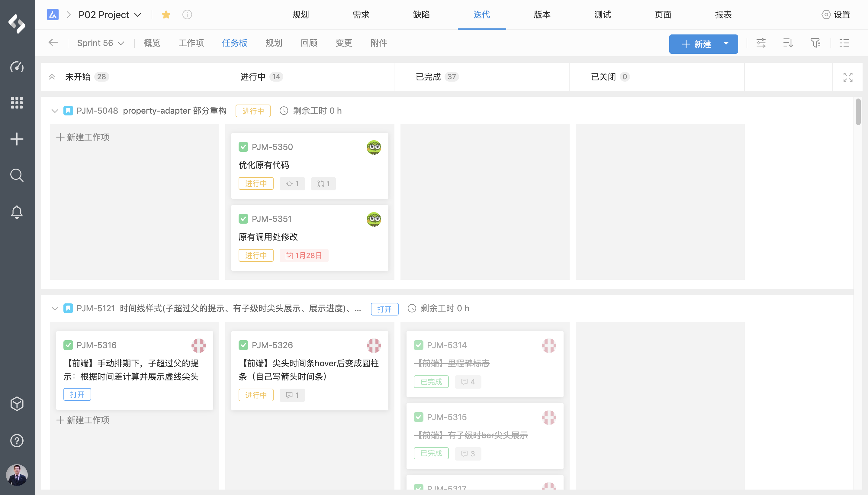Click the search magnifier in sidebar
Image resolution: width=868 pixels, height=495 pixels.
(x=17, y=175)
